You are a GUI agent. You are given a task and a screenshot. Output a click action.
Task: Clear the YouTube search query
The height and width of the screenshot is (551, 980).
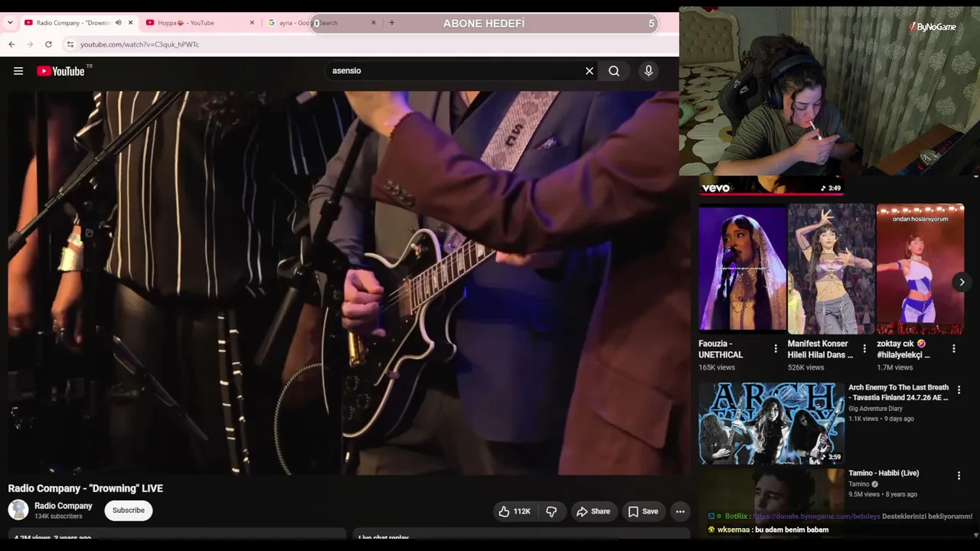590,71
